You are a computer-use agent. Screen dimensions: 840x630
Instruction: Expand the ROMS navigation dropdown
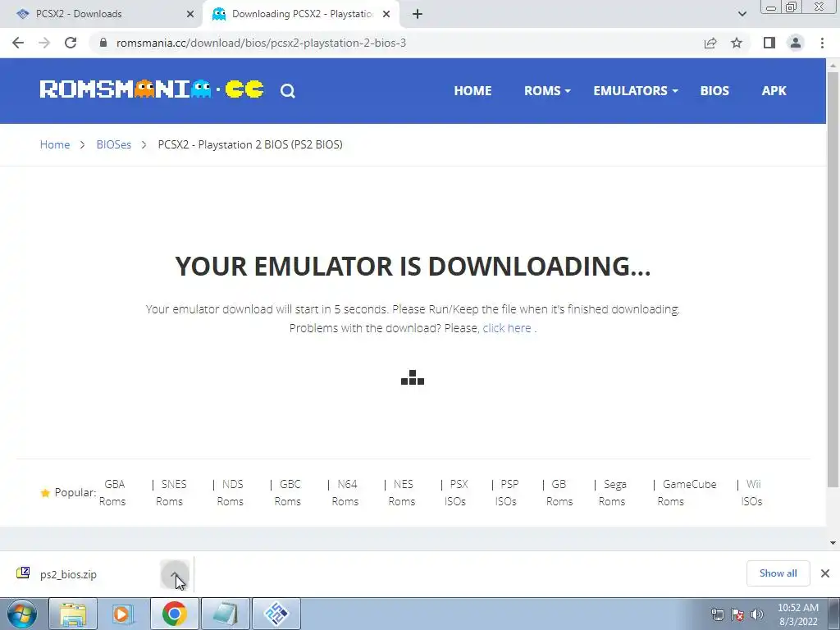(x=547, y=91)
